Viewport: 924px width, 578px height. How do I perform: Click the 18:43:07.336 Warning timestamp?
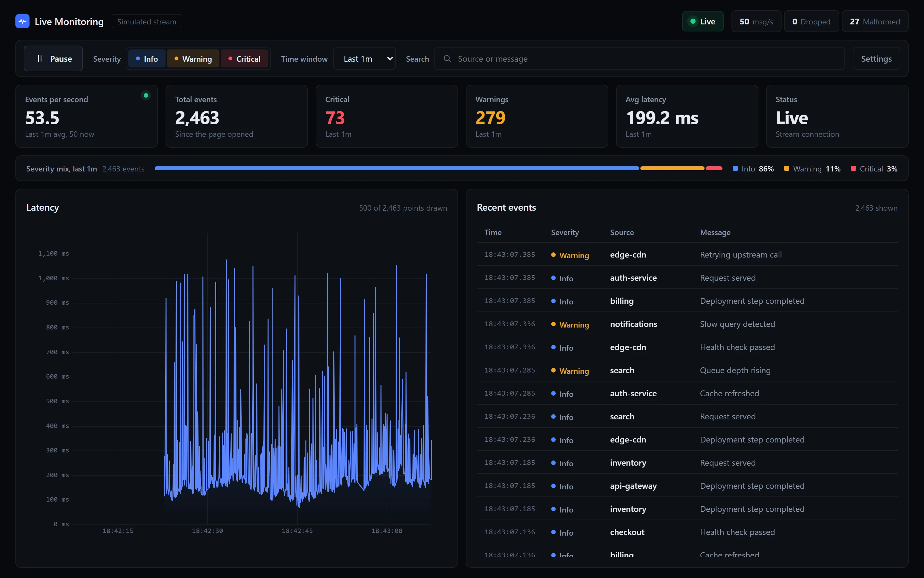(x=509, y=324)
